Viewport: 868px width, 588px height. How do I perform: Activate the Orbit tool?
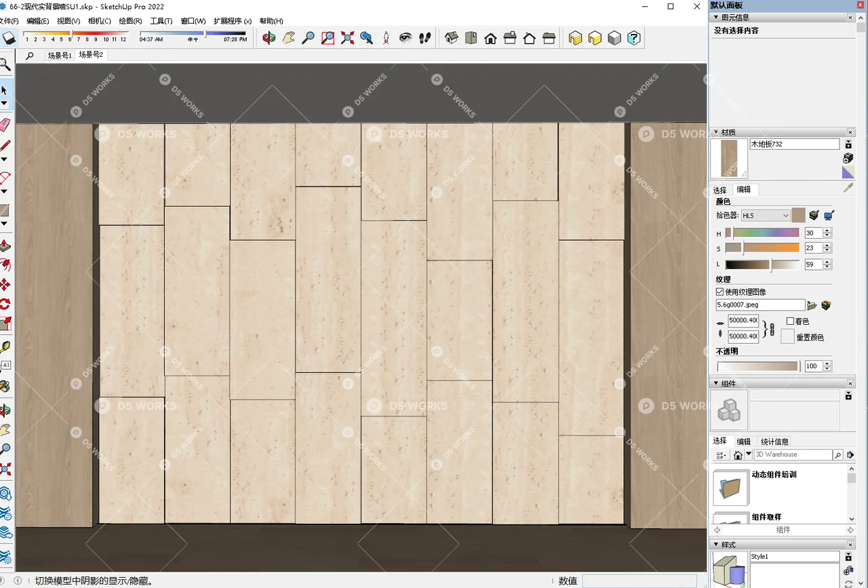pos(271,39)
